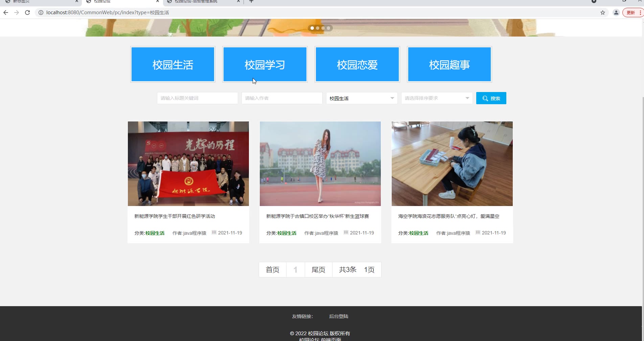Open the 校园趣事 category tile
The width and height of the screenshot is (644, 341).
tap(450, 64)
